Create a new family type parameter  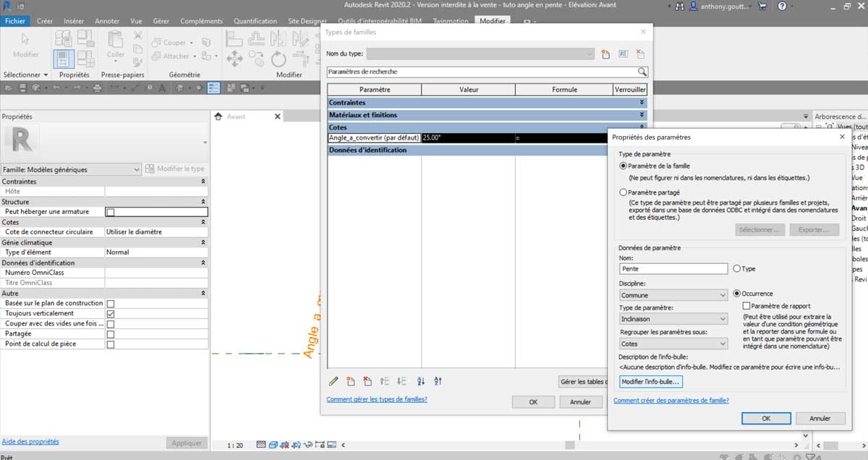[350, 381]
